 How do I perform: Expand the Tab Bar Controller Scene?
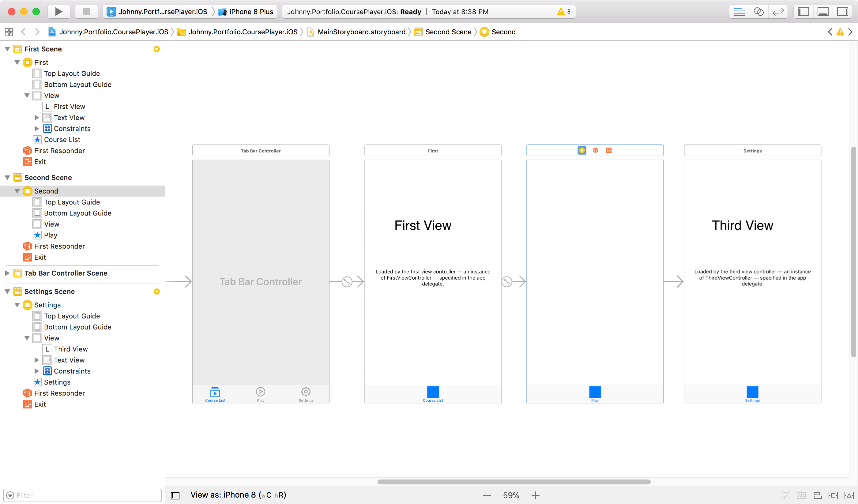(7, 273)
